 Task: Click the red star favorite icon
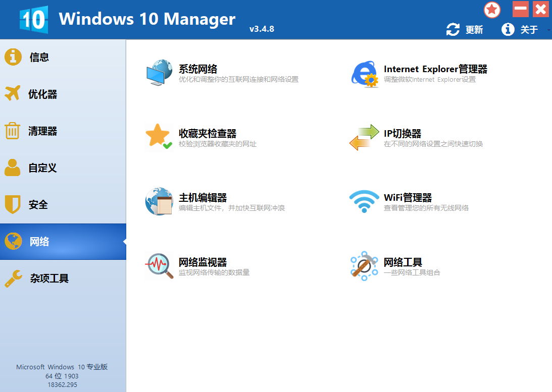click(492, 10)
